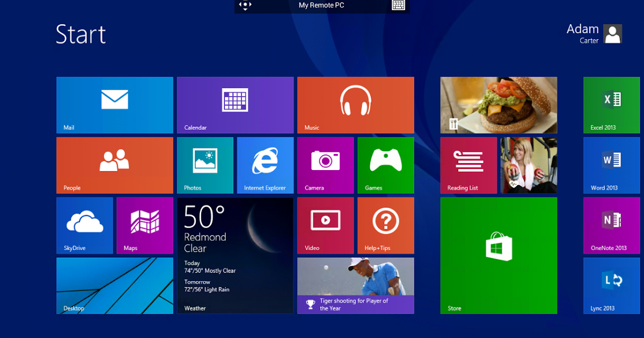Open the People tile
Image resolution: width=644 pixels, height=338 pixels.
click(x=115, y=165)
